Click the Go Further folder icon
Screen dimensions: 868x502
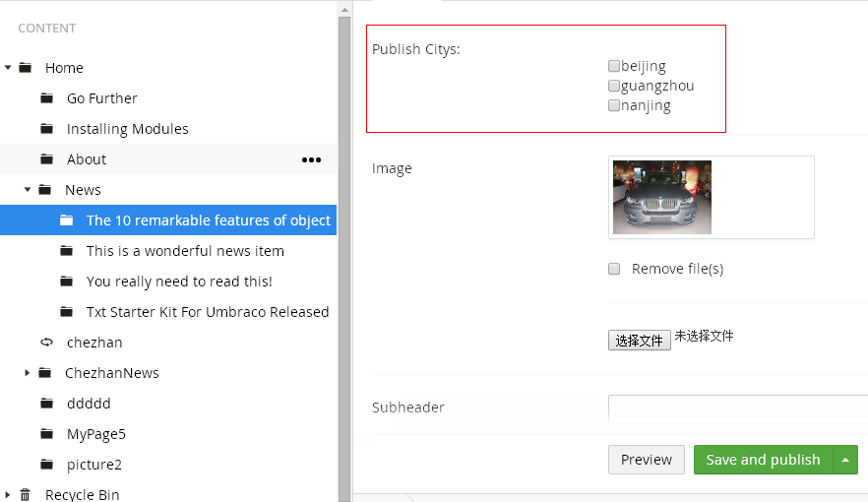pyautogui.click(x=47, y=98)
